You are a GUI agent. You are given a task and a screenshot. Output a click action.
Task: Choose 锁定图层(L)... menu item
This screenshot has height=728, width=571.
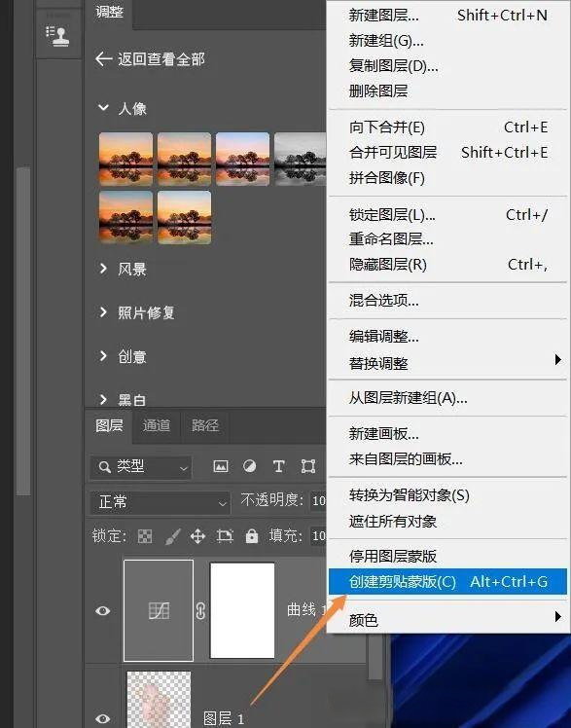click(447, 215)
